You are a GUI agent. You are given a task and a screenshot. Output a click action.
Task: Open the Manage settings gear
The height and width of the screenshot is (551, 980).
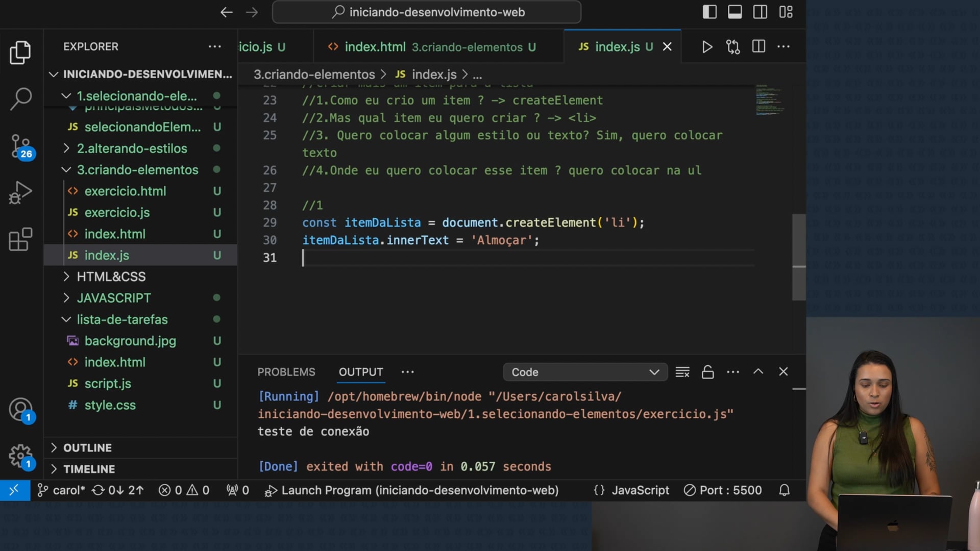coord(20,456)
